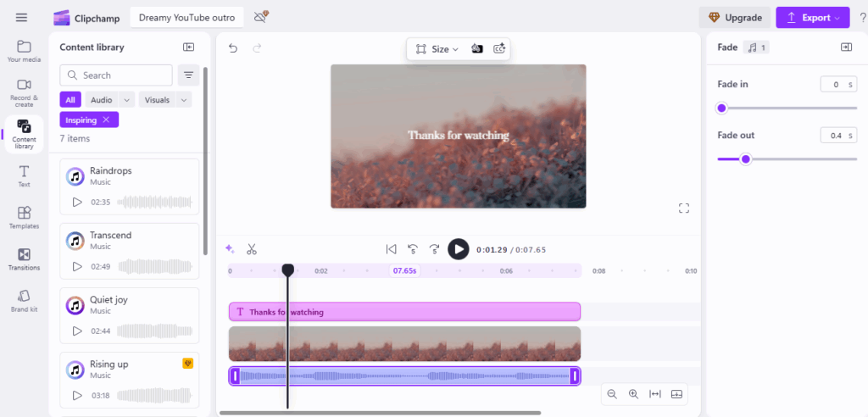Open Your media sidebar tab
868x417 pixels.
pyautogui.click(x=24, y=52)
